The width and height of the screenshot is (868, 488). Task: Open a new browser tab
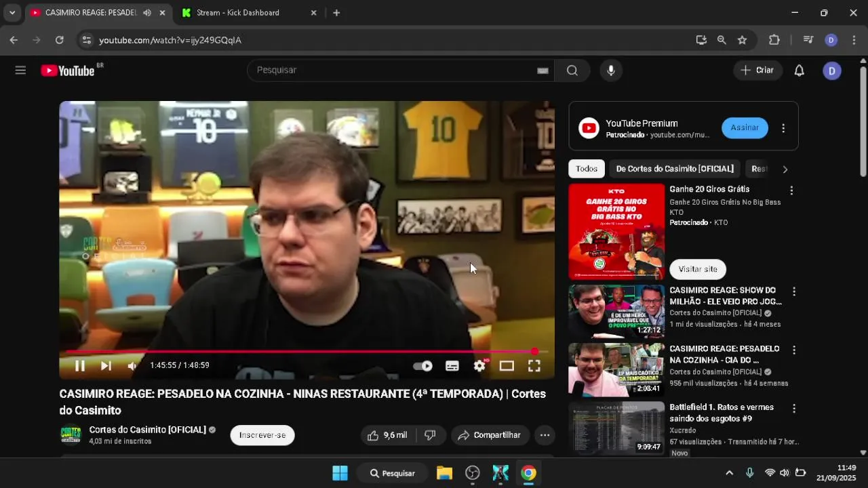336,13
